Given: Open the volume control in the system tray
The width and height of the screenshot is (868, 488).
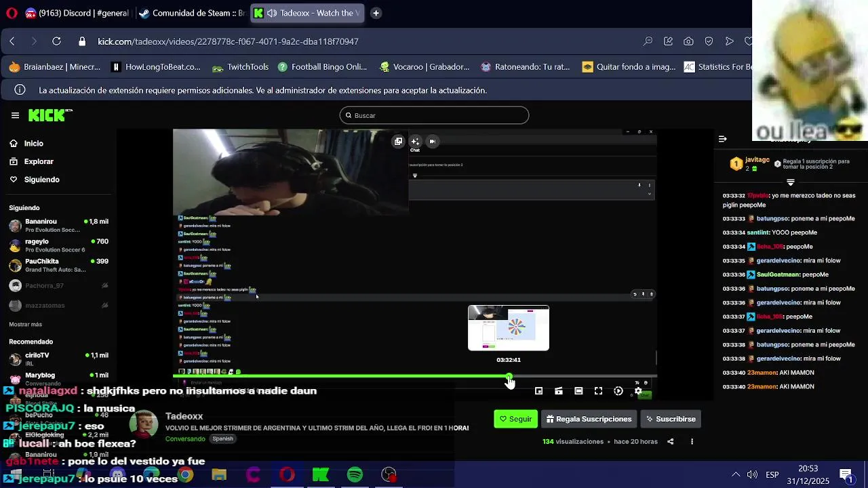Looking at the screenshot, I should pyautogui.click(x=752, y=475).
